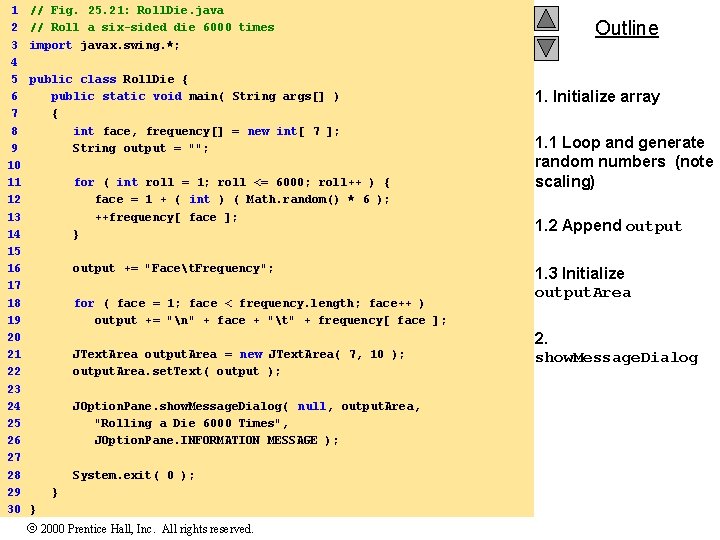Click the 'Fig. 25.21: RollDie.java' comment line
The width and height of the screenshot is (720, 540).
click(x=127, y=10)
